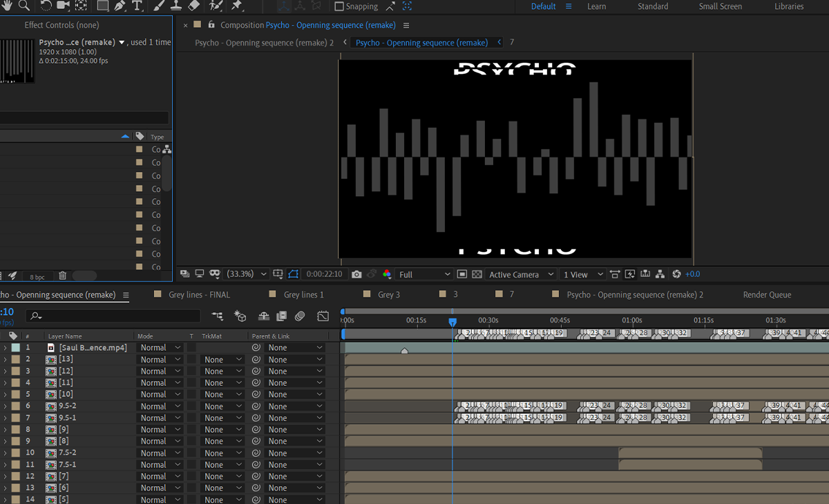This screenshot has height=504, width=829.
Task: Open the 1 View layout dropdown
Action: point(583,274)
